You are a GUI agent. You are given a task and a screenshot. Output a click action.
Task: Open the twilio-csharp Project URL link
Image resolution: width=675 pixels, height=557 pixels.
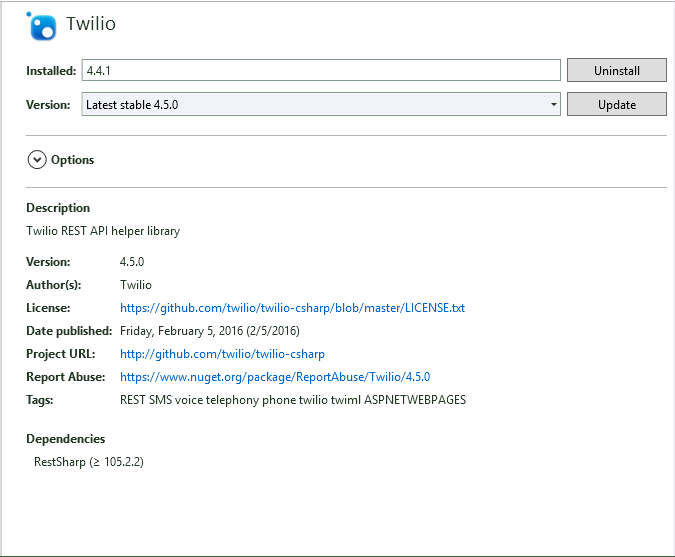(222, 354)
